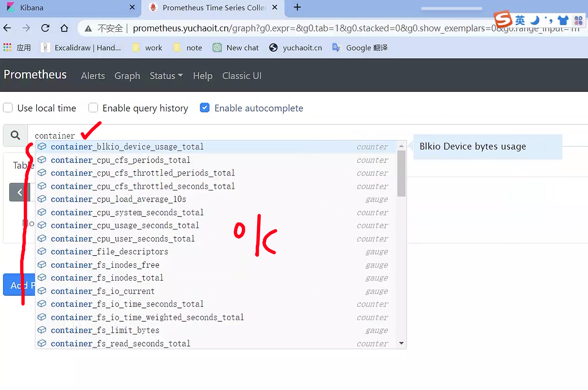Go to browser home icon
This screenshot has height=390, width=588.
64,28
